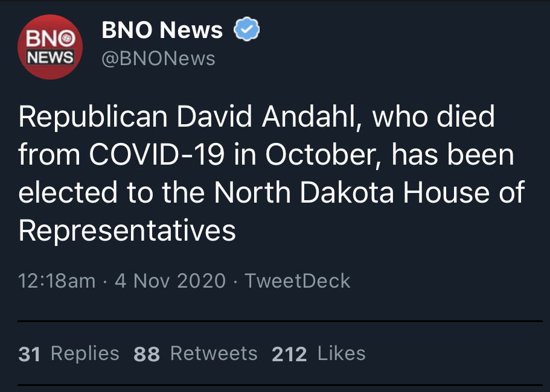550x392 pixels.
Task: Click the word Representatives in tweet
Action: pos(127,230)
